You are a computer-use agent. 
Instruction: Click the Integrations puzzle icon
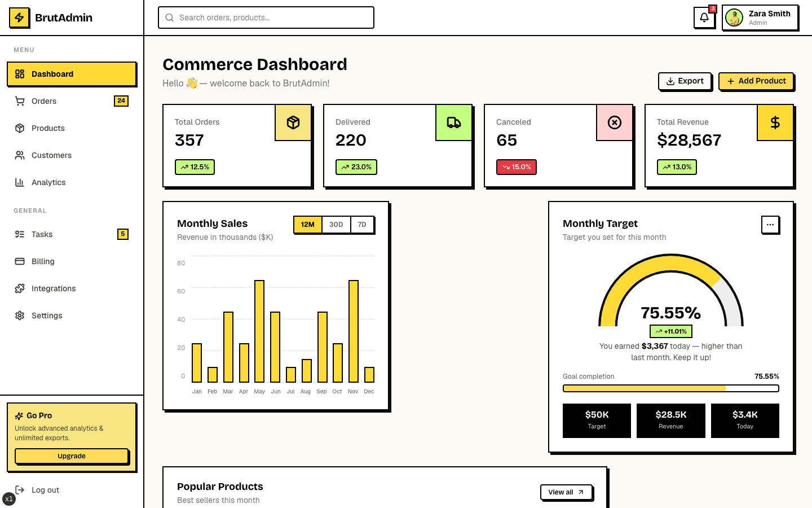click(x=20, y=288)
